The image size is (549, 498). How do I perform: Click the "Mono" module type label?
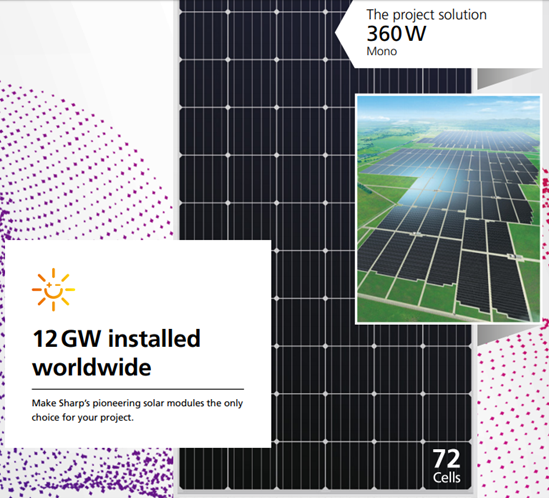pyautogui.click(x=382, y=51)
